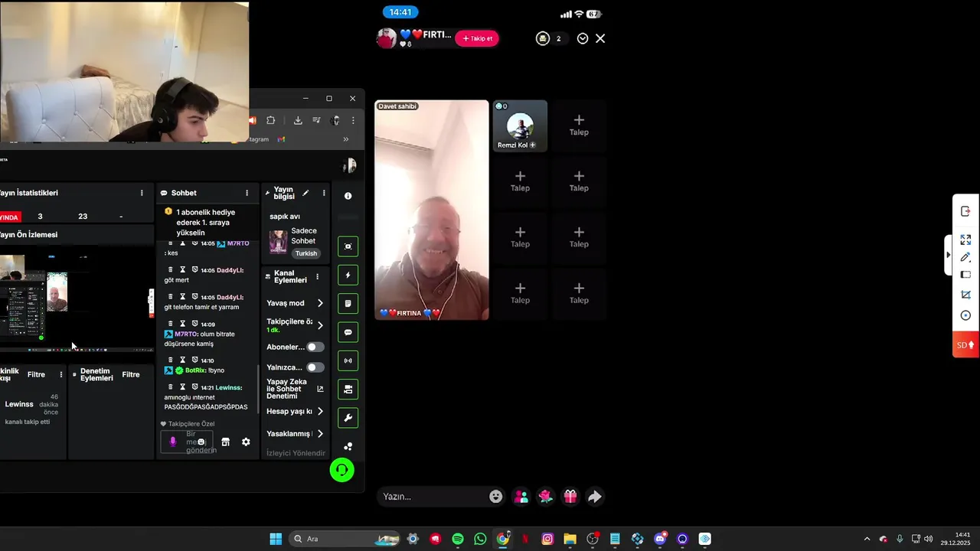Screen dimensions: 980x551
Task: Click the screen capture icon in sidebar
Action: click(x=348, y=246)
